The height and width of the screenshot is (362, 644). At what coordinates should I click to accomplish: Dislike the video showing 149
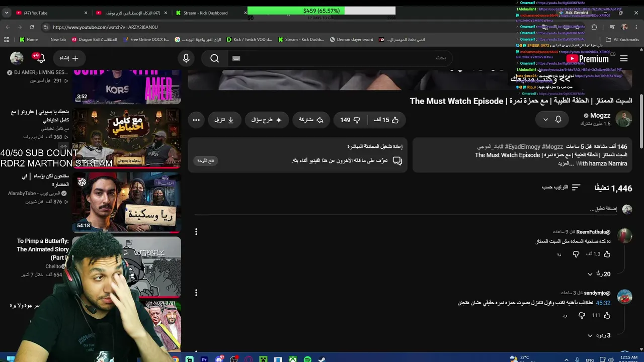click(x=350, y=120)
